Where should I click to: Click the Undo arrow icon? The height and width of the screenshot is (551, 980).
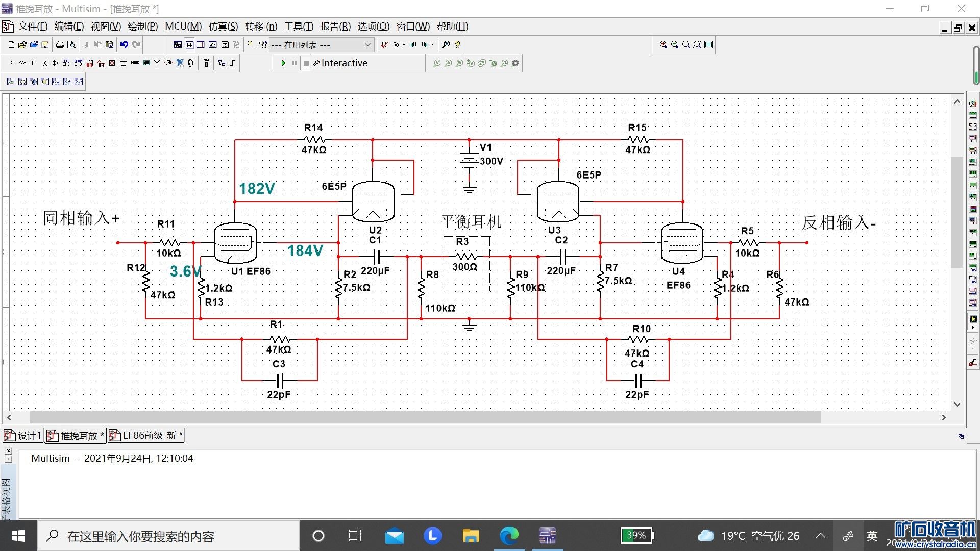tap(124, 45)
